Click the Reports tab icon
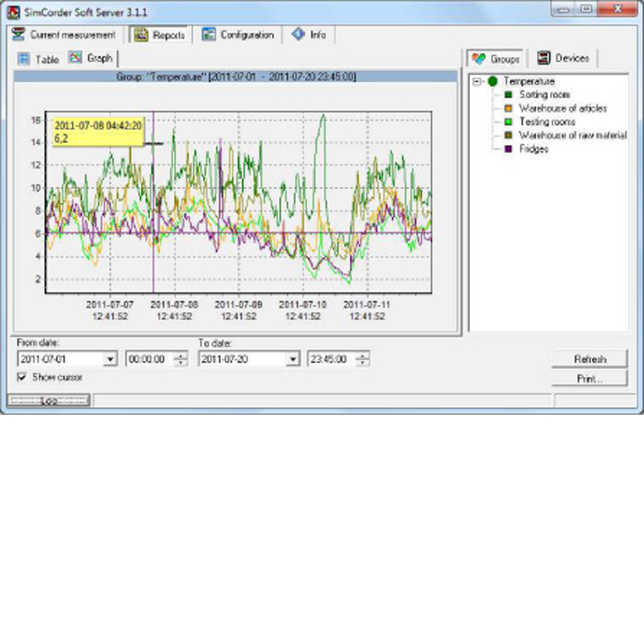This screenshot has height=644, width=644. (141, 35)
